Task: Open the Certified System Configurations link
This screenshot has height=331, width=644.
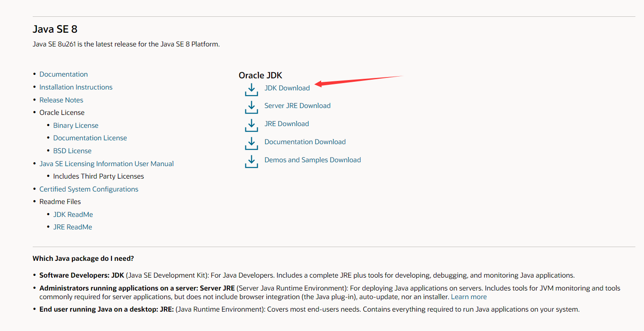Action: click(x=89, y=189)
